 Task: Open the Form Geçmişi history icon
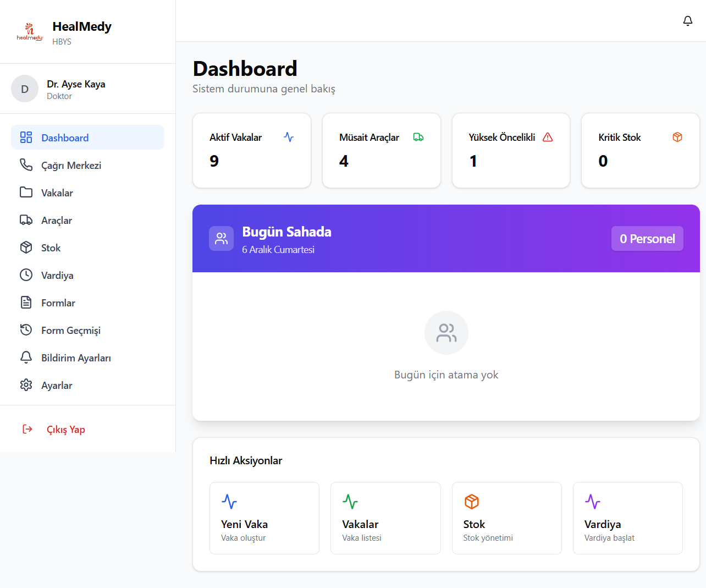[26, 330]
